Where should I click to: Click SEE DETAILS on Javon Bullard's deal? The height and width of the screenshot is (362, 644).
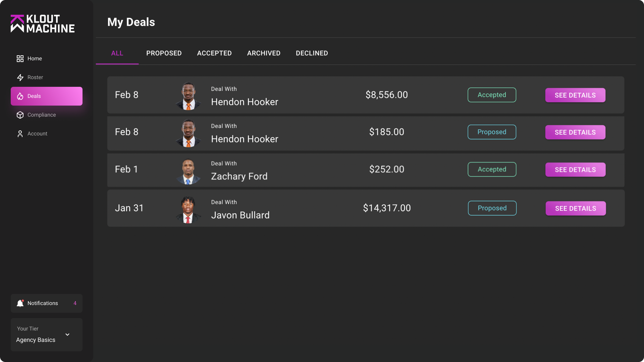[x=575, y=208]
